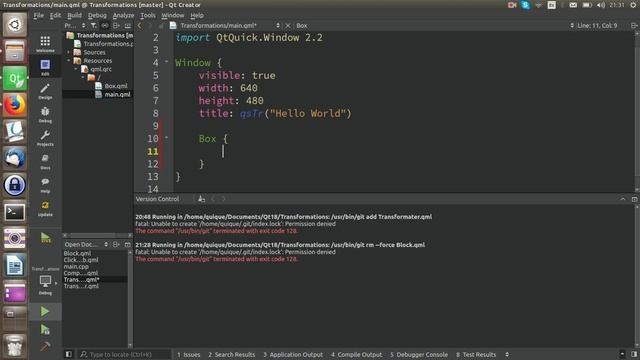
Task: Show the Application Output pane
Action: point(293,354)
